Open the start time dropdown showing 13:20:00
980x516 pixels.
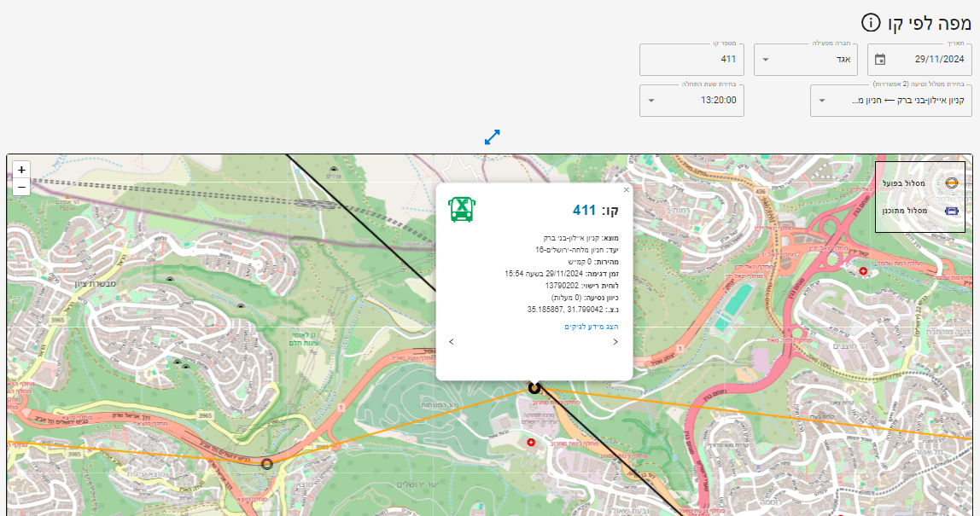(x=691, y=100)
